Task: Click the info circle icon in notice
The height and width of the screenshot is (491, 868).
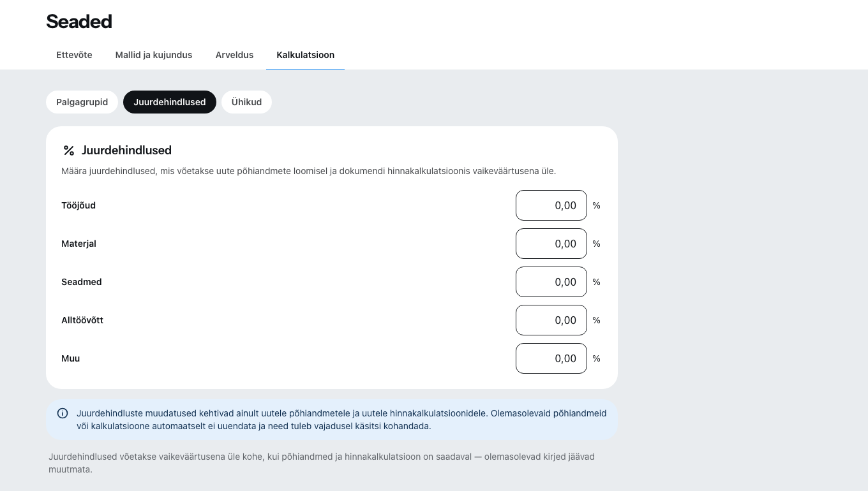Action: [x=63, y=413]
